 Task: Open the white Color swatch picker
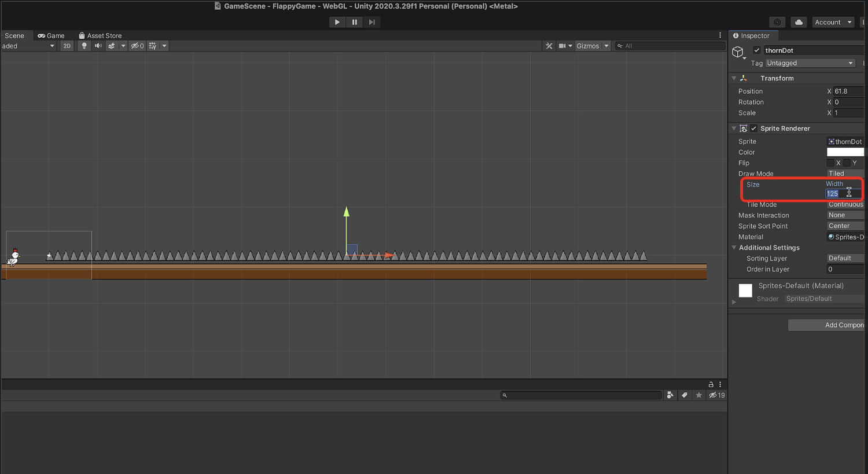point(845,152)
